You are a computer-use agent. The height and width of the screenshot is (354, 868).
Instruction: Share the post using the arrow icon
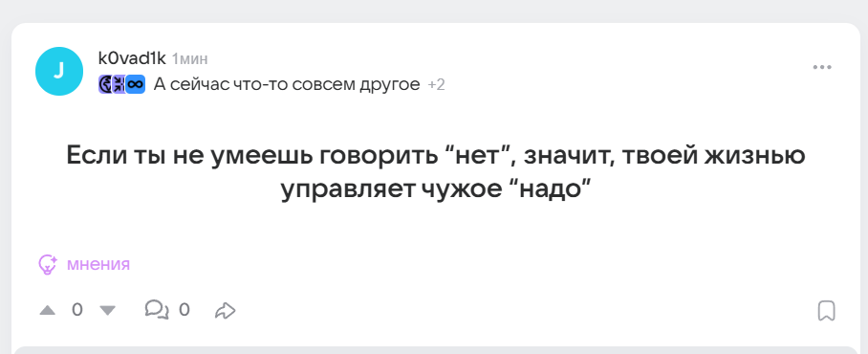click(x=226, y=310)
